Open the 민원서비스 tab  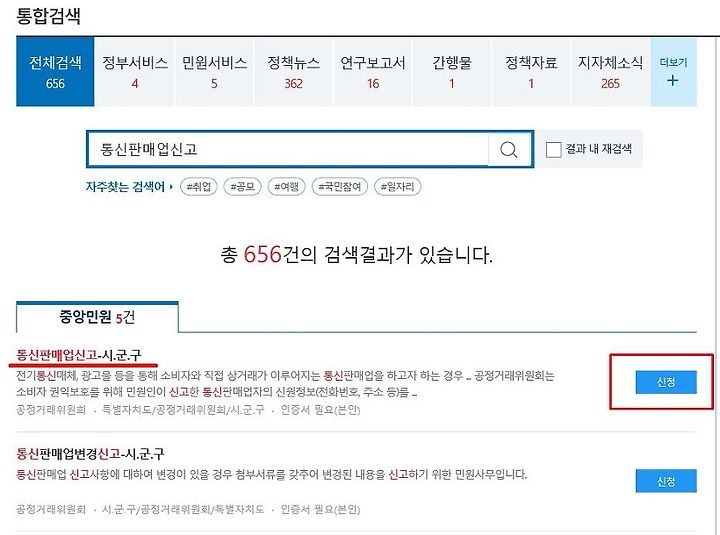coord(214,72)
